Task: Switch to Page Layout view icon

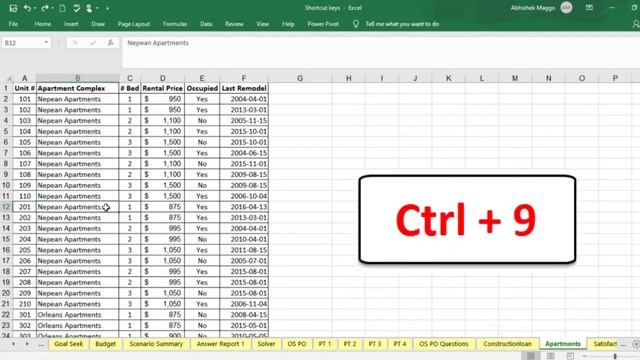Action: coord(551,356)
